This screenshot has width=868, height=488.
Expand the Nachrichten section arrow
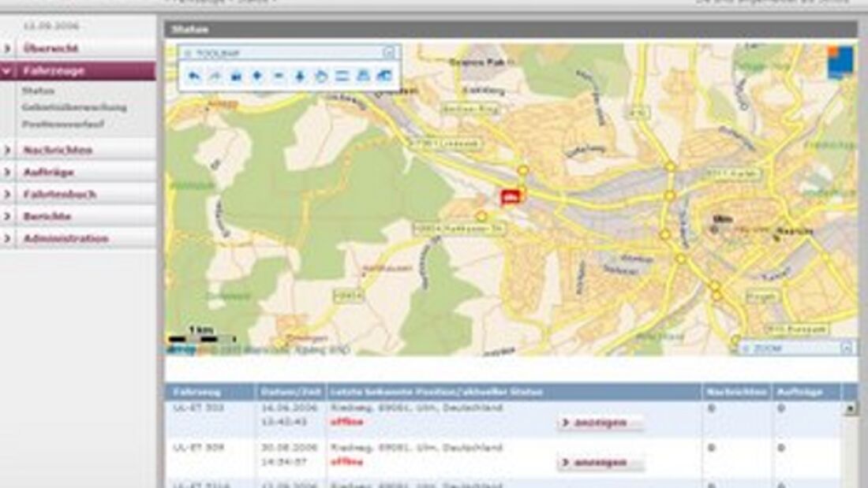[7, 150]
